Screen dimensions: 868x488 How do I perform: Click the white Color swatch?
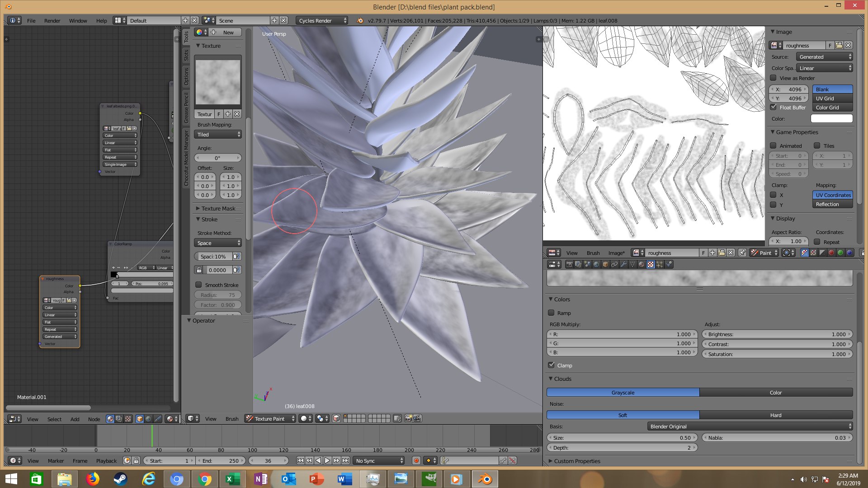click(x=831, y=118)
